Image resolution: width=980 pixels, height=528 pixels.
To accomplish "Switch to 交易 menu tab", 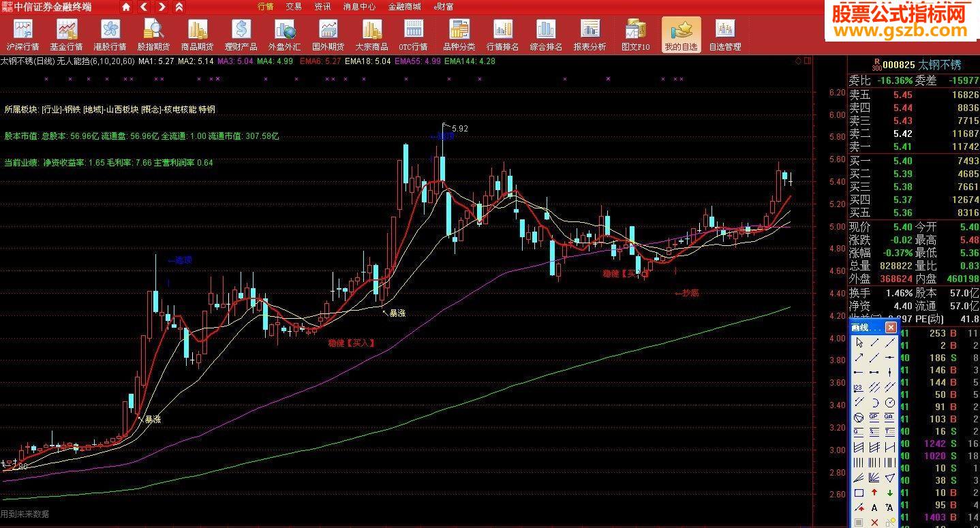I will [x=294, y=7].
